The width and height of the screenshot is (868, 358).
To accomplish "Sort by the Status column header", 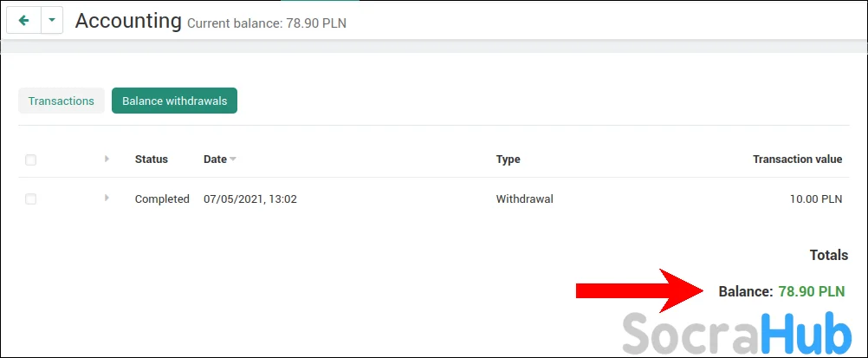I will coord(152,159).
